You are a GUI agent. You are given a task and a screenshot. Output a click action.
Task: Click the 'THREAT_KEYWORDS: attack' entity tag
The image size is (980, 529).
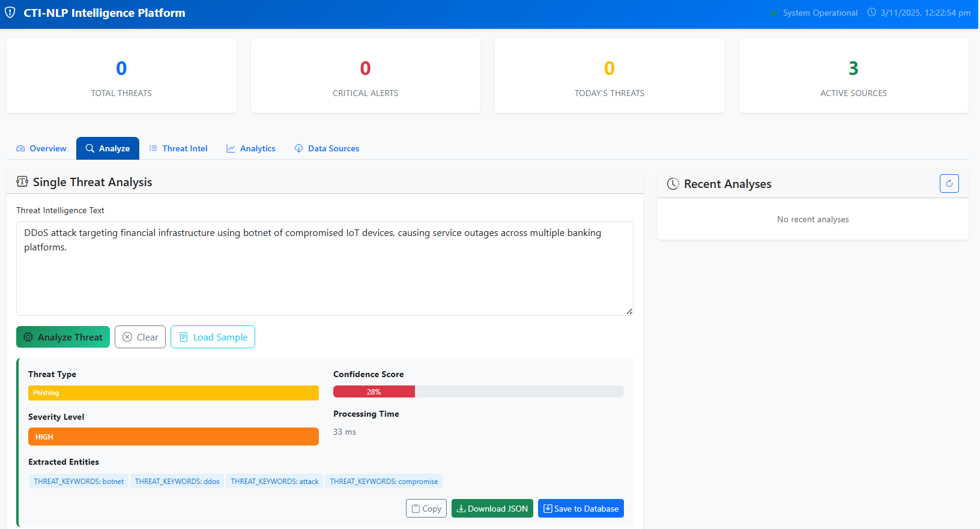click(274, 481)
